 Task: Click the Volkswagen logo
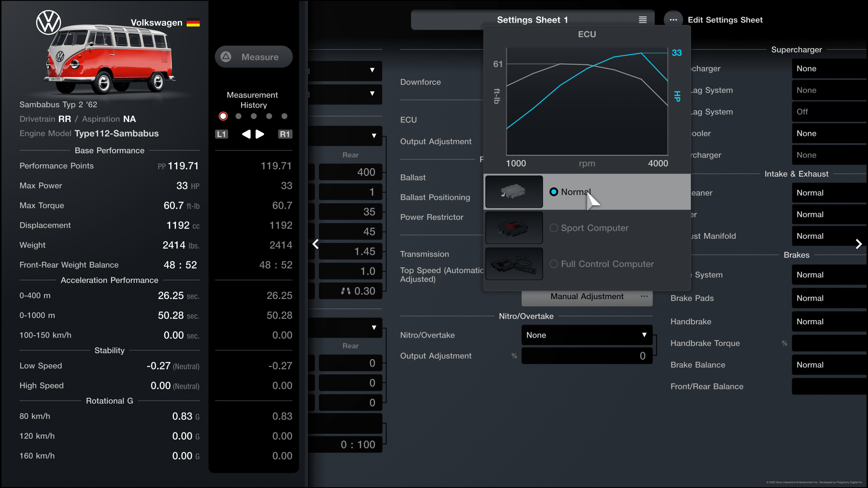49,22
